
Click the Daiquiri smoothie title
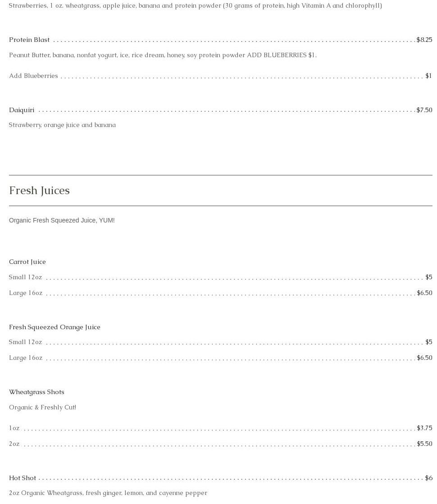click(22, 110)
